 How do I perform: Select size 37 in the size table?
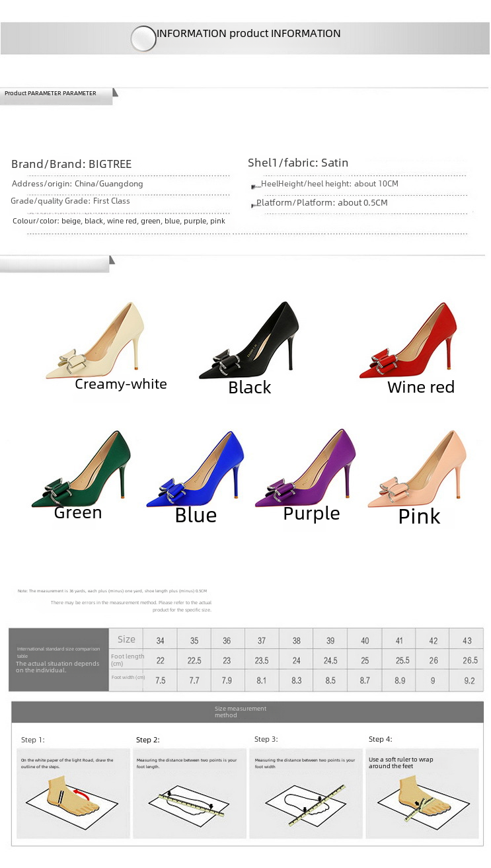(x=262, y=641)
